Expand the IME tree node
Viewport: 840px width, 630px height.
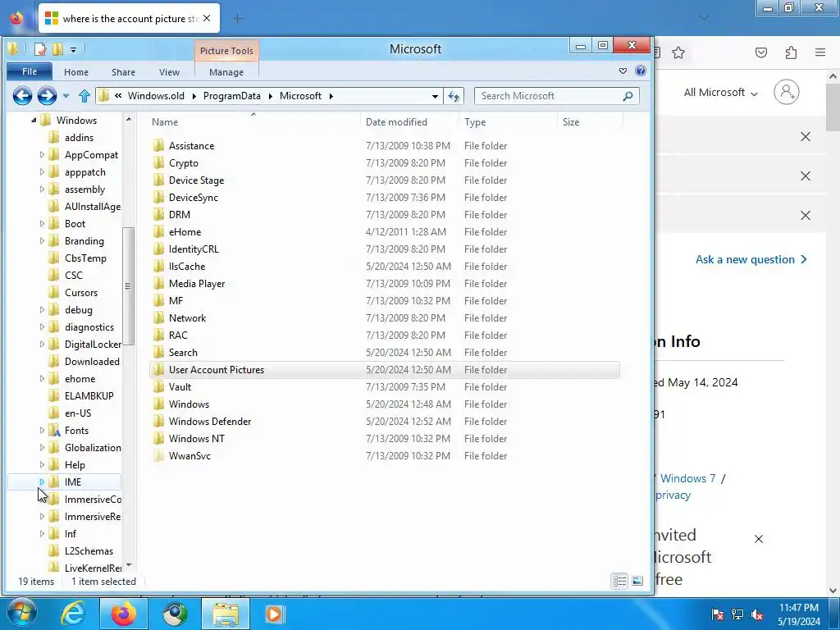pos(42,482)
